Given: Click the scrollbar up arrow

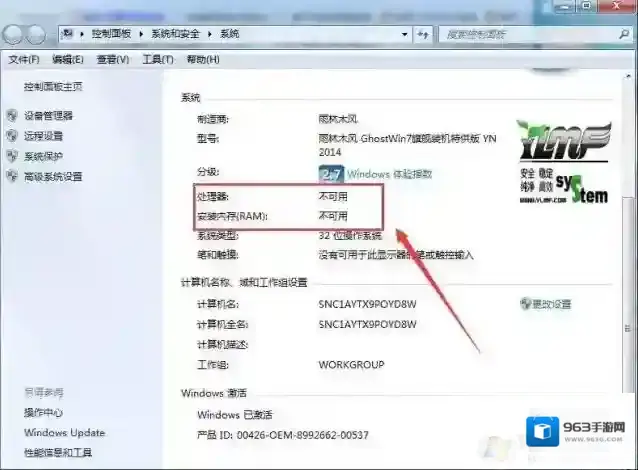Looking at the screenshot, I should pos(627,76).
